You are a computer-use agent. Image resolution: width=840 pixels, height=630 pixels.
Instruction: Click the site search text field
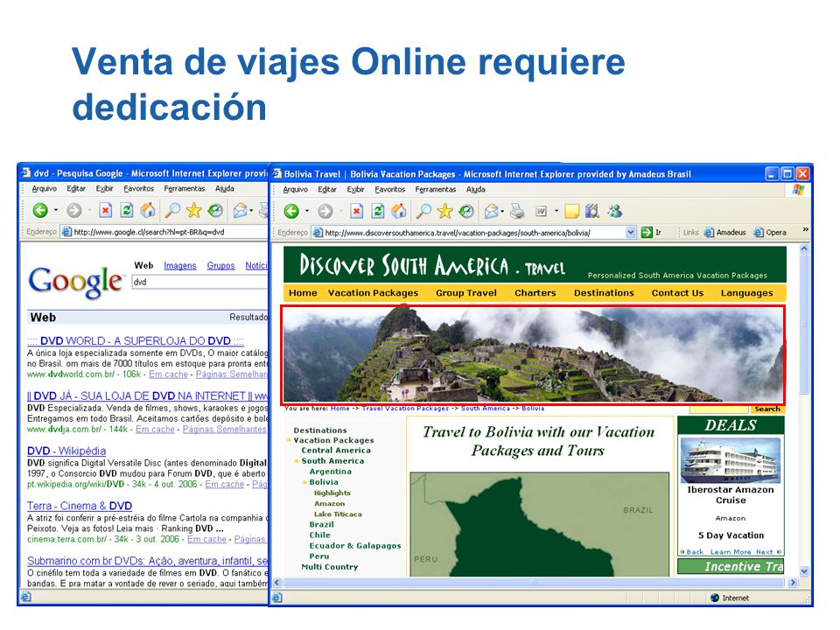(718, 409)
